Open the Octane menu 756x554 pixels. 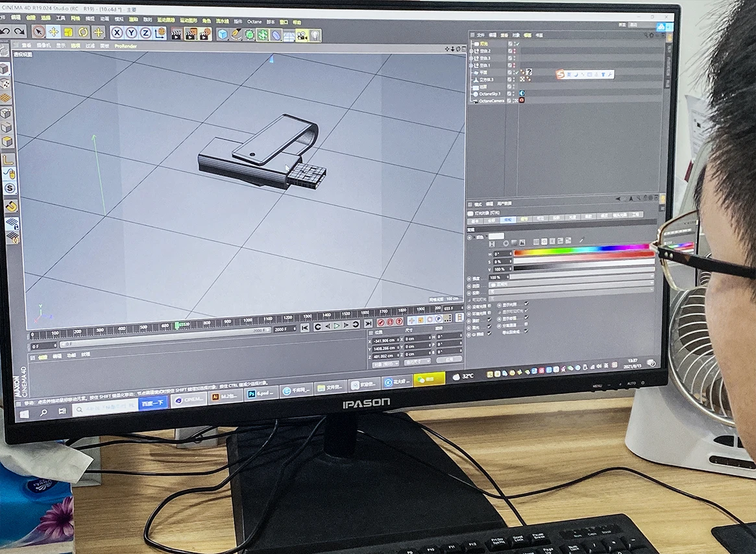point(254,21)
